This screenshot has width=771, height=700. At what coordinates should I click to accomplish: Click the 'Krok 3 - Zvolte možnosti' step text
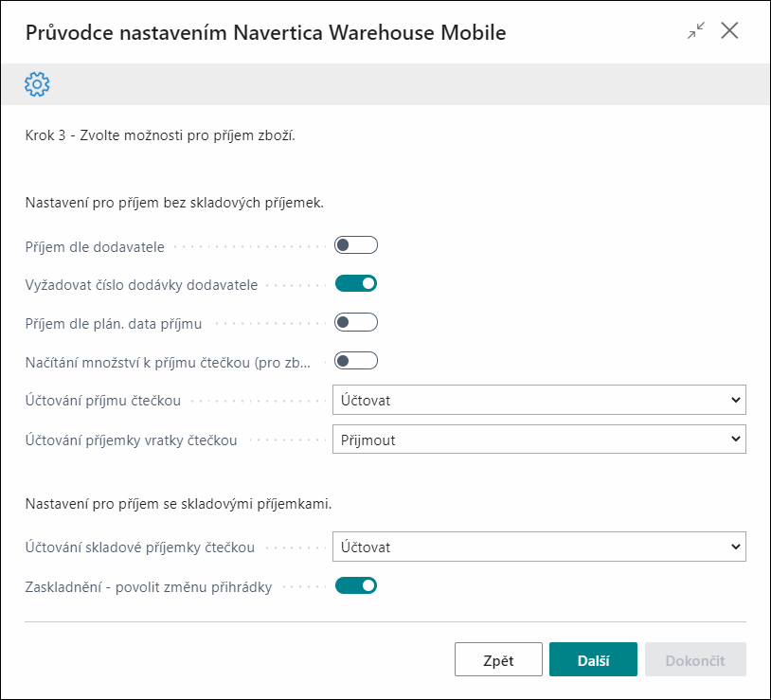160,135
